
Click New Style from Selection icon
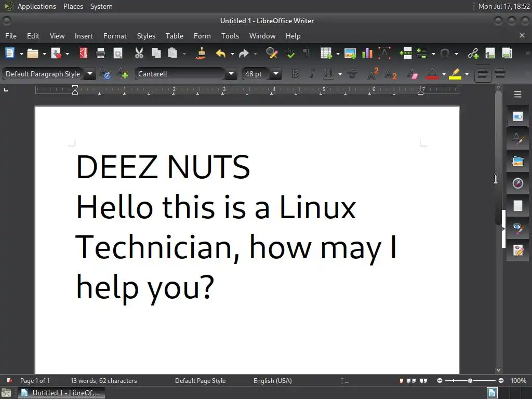tap(122, 73)
